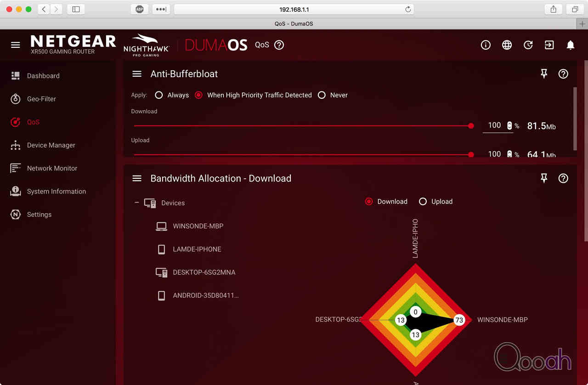Click the Safari address bar 192.168.1.1
The width and height of the screenshot is (588, 385).
[294, 9]
